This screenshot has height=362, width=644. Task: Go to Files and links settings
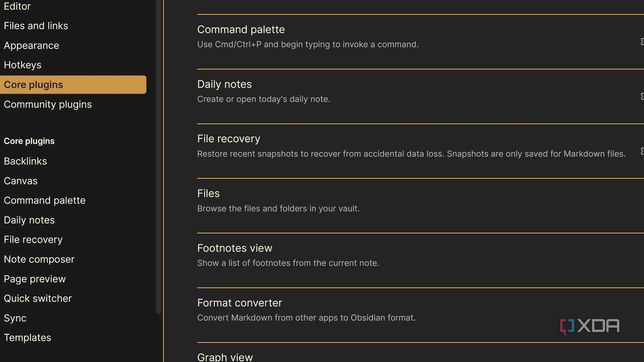point(36,26)
